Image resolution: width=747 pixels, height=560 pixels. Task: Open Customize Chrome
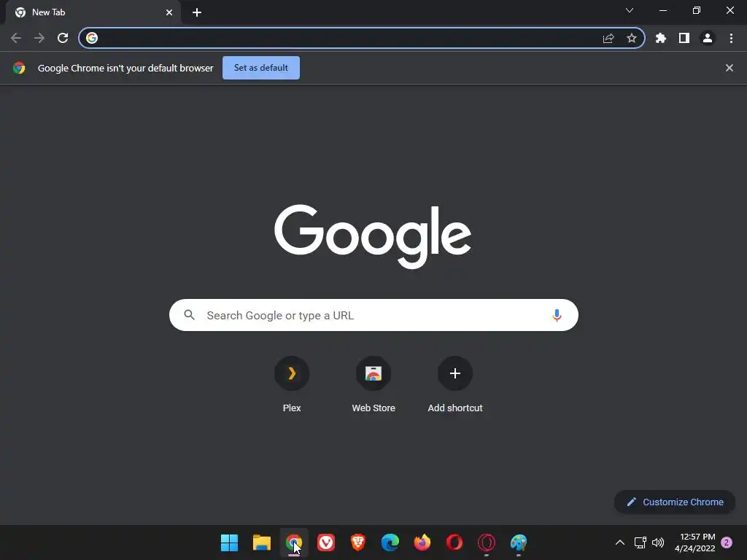(675, 502)
